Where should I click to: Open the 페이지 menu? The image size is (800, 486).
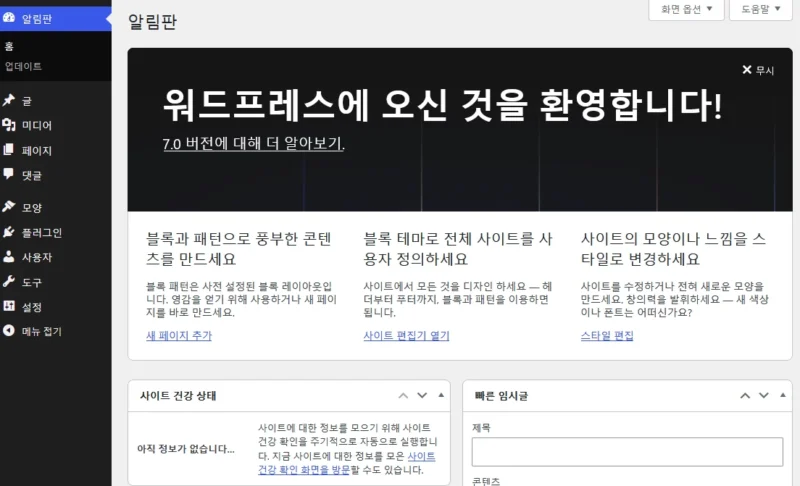click(56, 150)
